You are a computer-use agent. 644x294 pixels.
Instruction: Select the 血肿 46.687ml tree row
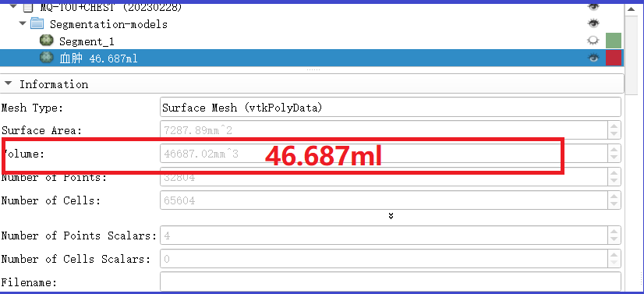pos(311,58)
